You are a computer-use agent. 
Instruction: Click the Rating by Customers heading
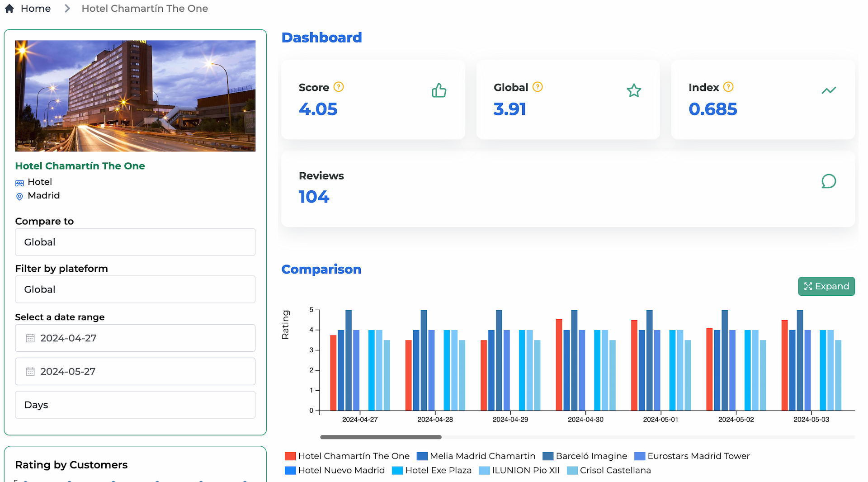(x=71, y=465)
